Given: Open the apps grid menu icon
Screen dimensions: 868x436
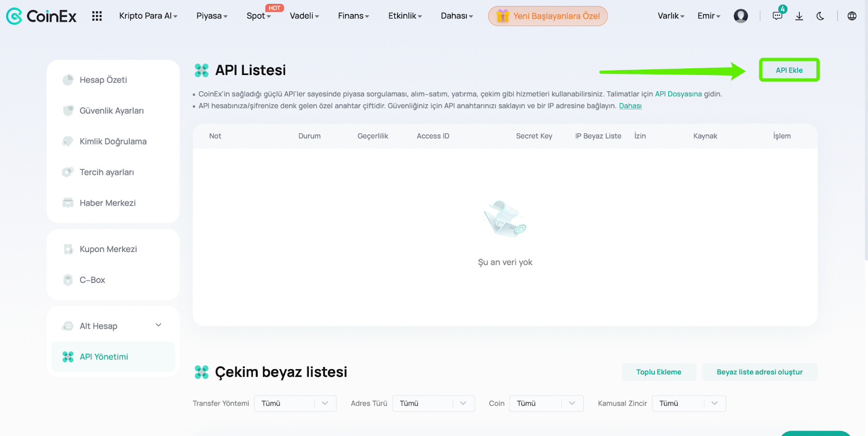Looking at the screenshot, I should pos(97,16).
